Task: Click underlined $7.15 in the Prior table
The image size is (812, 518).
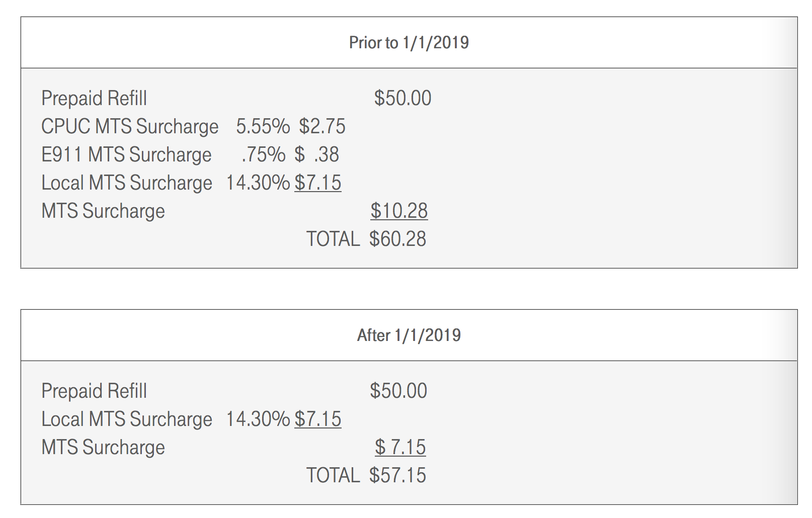Action: point(318,183)
